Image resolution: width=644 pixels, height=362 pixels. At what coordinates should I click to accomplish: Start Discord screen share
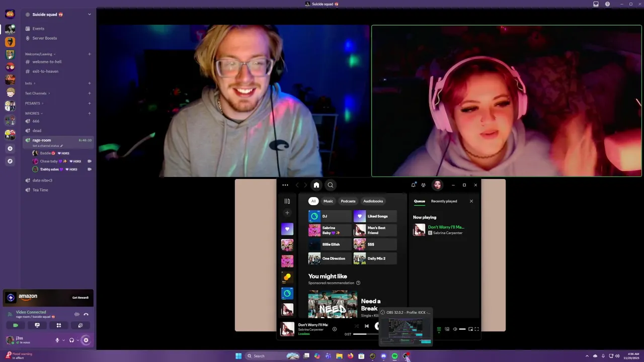(x=37, y=325)
